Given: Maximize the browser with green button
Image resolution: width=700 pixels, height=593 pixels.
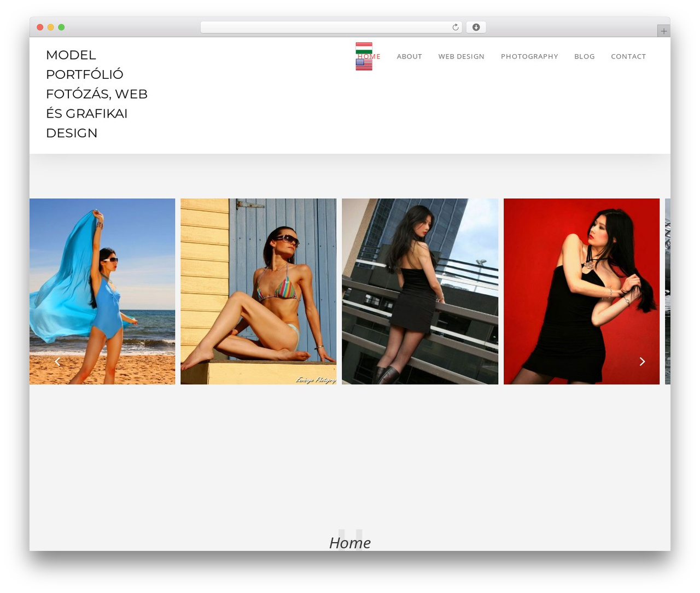Looking at the screenshot, I should point(61,27).
